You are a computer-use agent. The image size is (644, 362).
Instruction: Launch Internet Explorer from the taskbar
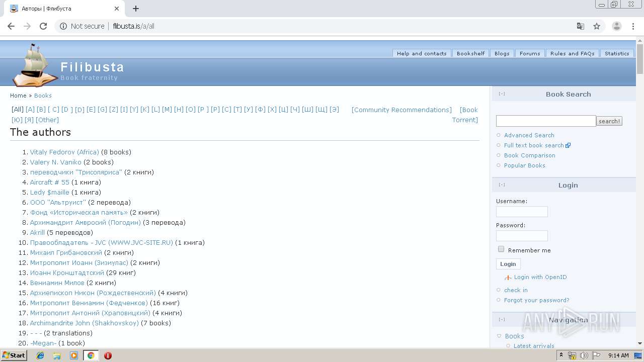40,355
